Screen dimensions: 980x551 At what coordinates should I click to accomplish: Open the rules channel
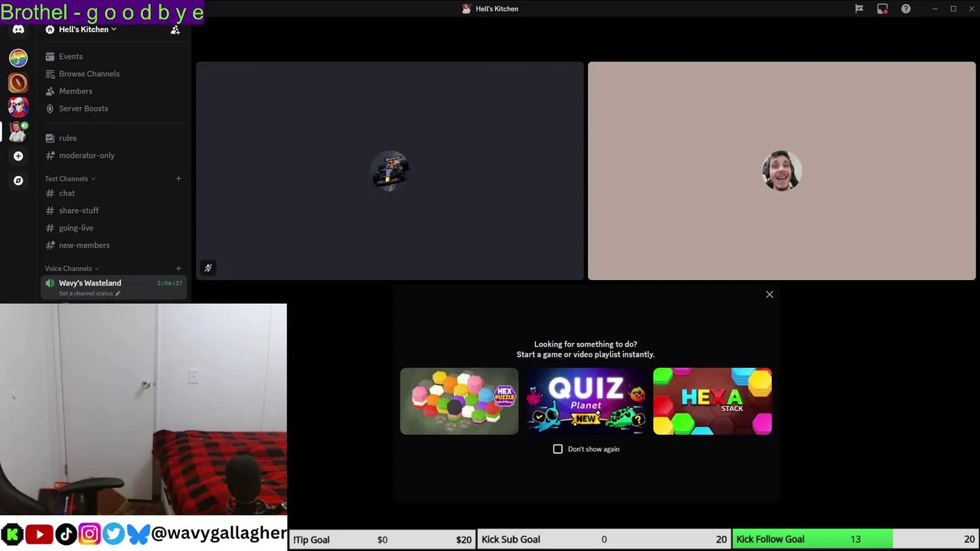pos(113,138)
